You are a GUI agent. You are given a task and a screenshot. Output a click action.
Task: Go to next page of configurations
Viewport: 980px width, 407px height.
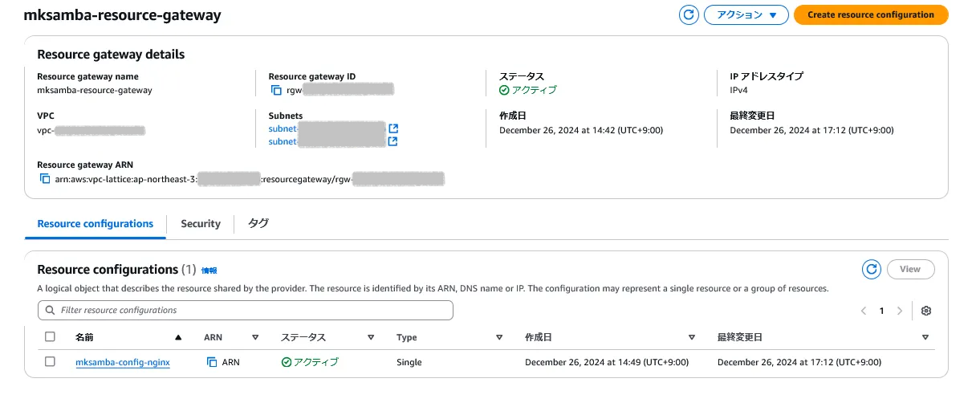tap(900, 311)
